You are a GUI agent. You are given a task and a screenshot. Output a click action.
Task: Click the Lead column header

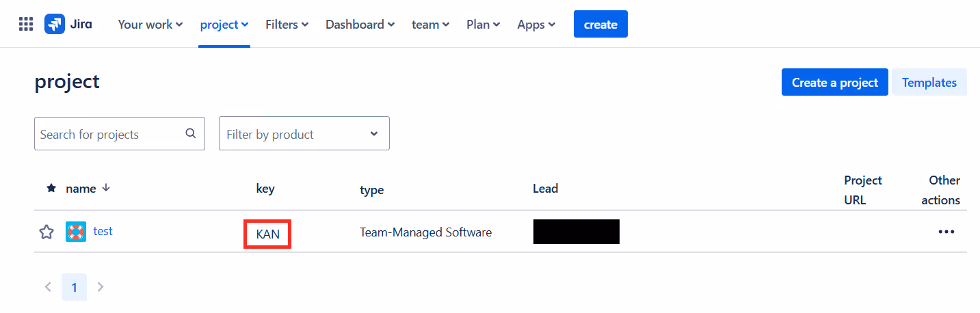click(546, 189)
